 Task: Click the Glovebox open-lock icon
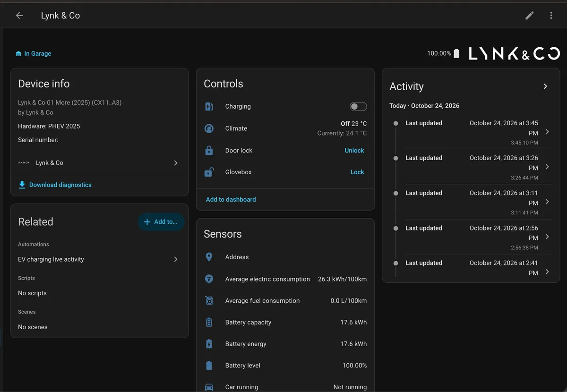209,172
